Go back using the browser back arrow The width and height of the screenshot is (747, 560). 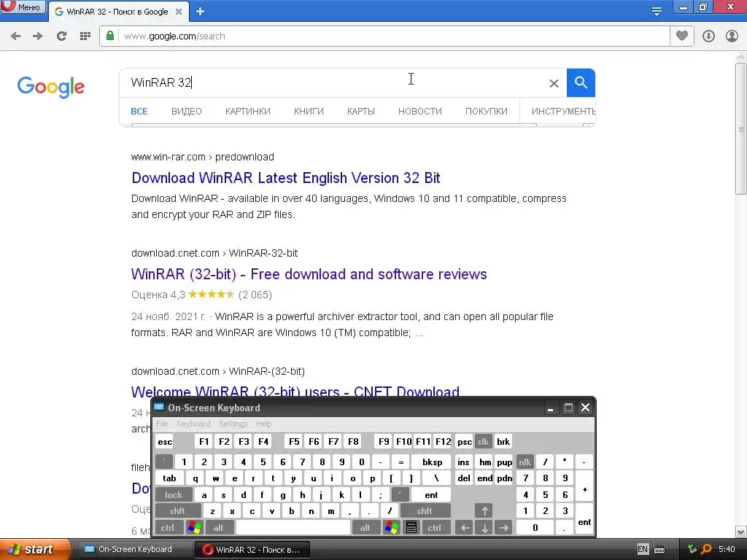15,36
